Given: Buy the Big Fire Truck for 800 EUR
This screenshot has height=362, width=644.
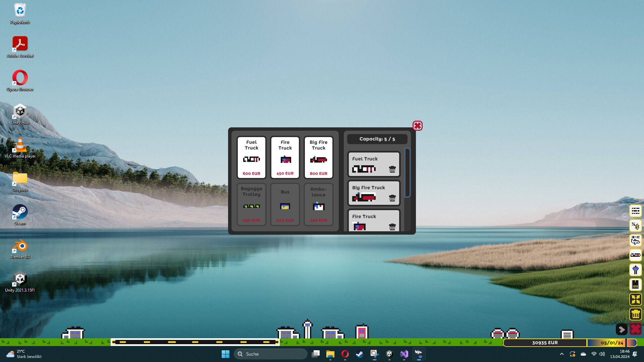Looking at the screenshot, I should pyautogui.click(x=318, y=158).
